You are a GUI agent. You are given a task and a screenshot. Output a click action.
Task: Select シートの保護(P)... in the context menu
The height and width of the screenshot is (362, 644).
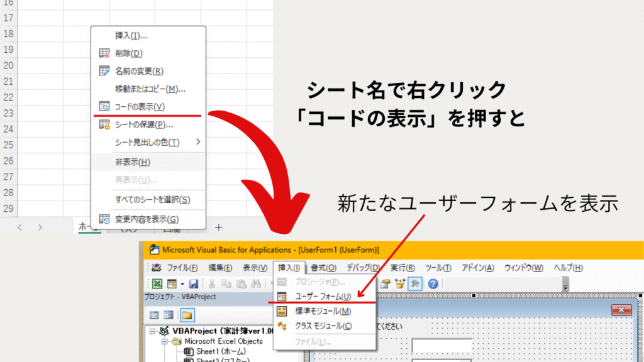[148, 124]
